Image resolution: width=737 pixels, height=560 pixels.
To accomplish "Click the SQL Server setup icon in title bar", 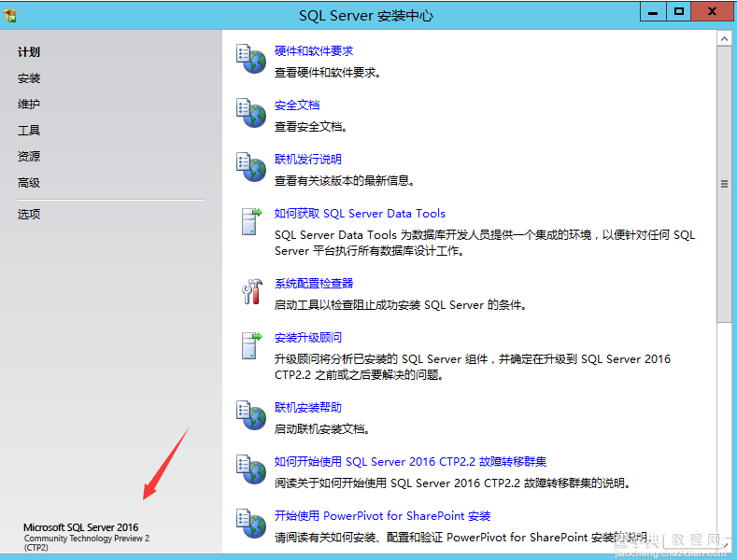I will 10,16.
